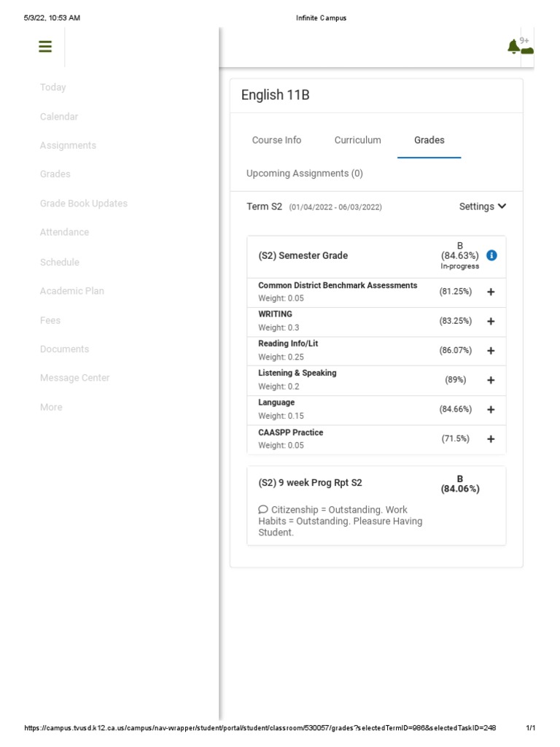Switch to the Curriculum tab
Image resolution: width=560 pixels, height=747 pixels.
pos(357,140)
